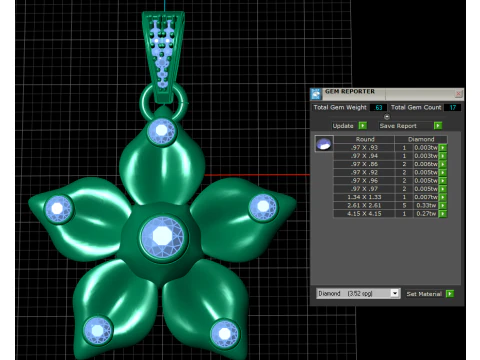Click the Update button
The height and width of the screenshot is (360, 480).
coord(343,126)
